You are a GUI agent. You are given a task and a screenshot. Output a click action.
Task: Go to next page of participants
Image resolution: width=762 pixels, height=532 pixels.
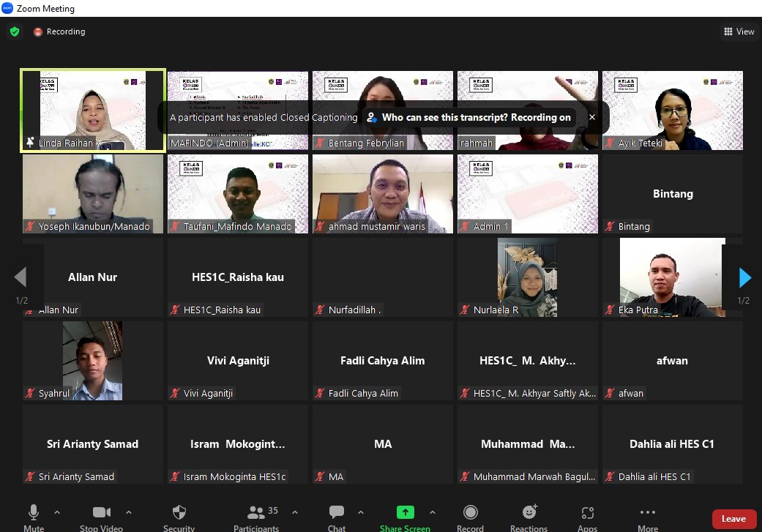tap(745, 278)
